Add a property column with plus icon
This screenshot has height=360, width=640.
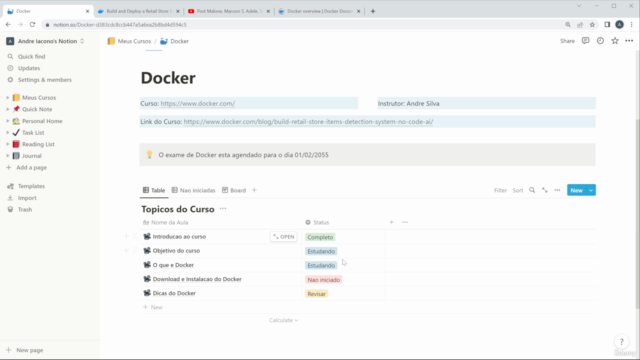(x=391, y=222)
